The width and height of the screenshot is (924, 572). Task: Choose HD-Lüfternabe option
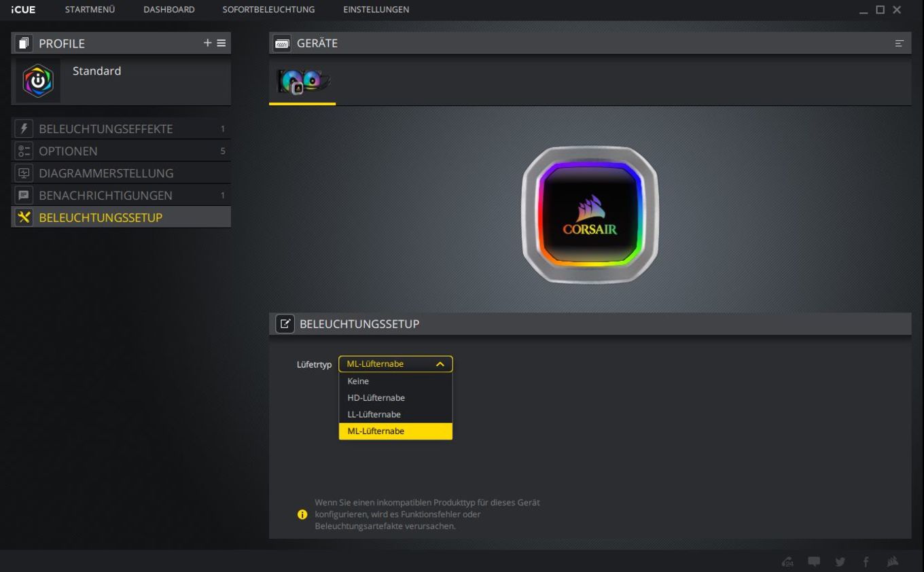[395, 397]
